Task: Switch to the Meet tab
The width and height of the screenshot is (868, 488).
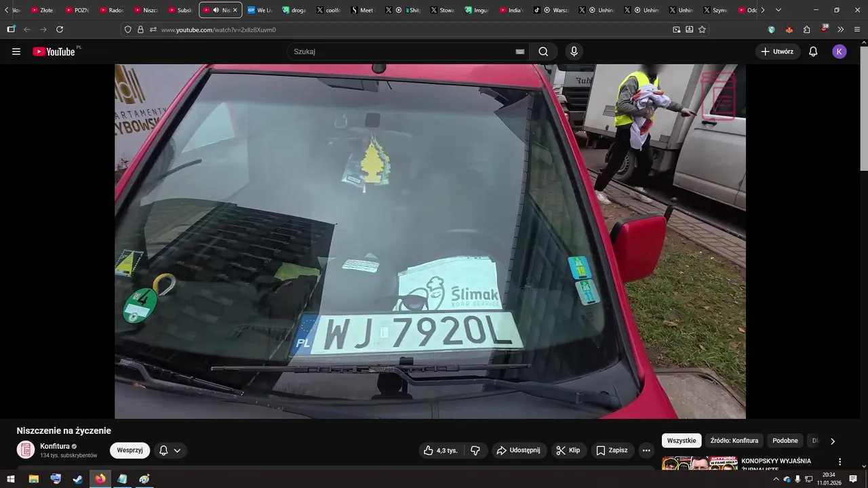Action: click(364, 10)
